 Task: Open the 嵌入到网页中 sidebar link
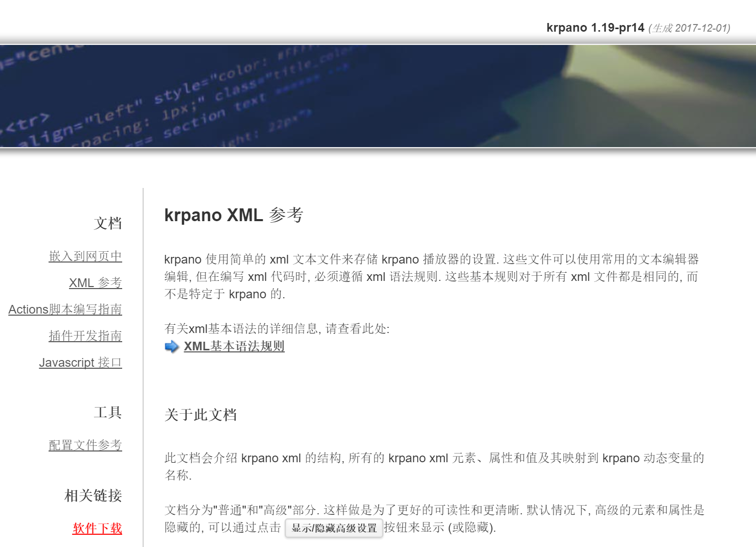pyautogui.click(x=85, y=257)
